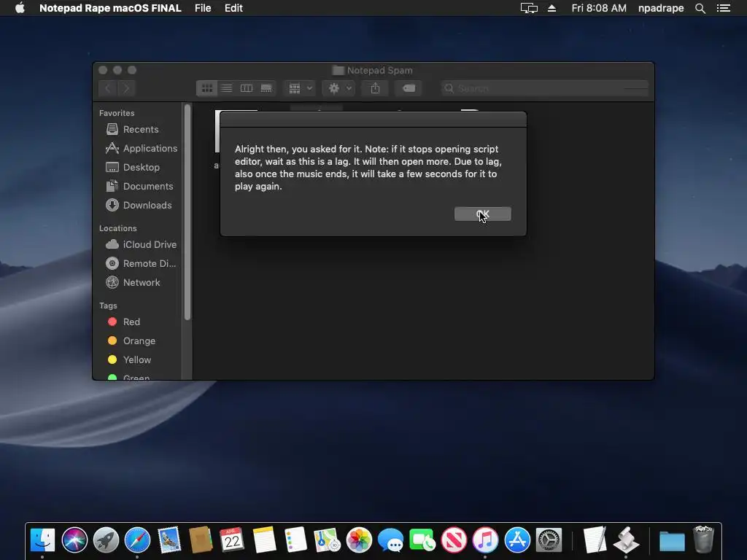Switch Finder to icon view
Viewport: 747px width, 560px height.
(x=206, y=88)
